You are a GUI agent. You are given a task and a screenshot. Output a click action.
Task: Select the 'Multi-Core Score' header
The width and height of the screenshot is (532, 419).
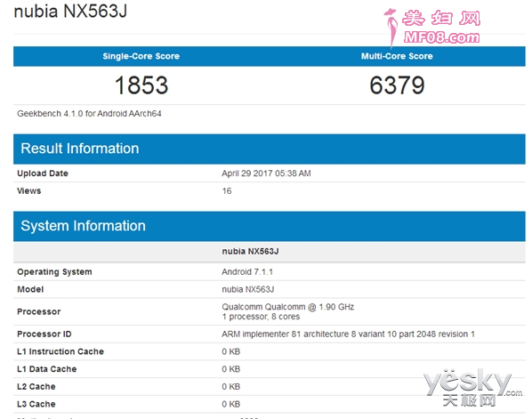tap(397, 56)
